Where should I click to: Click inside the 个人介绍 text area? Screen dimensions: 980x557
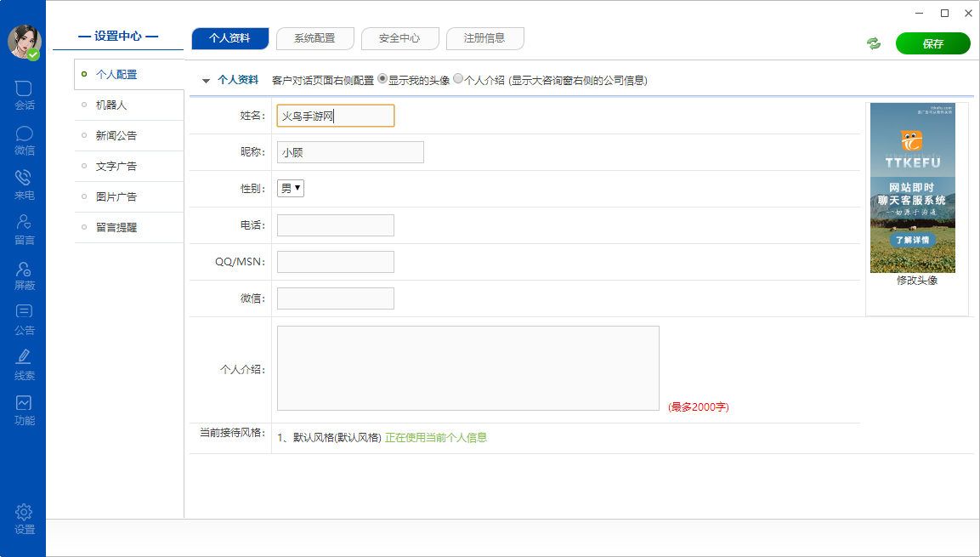(x=468, y=368)
